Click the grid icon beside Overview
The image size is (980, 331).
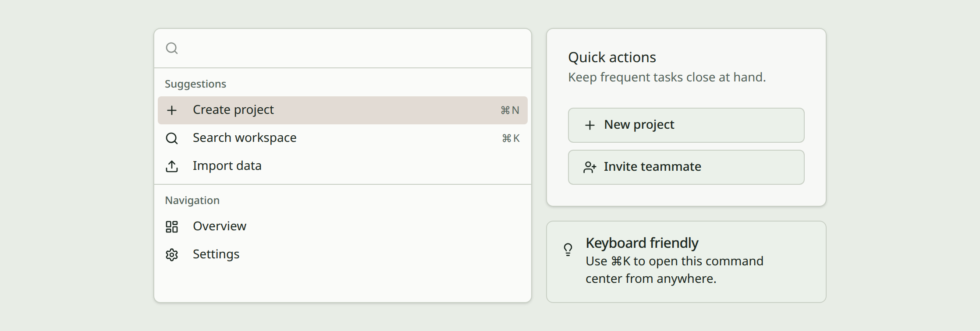(x=172, y=227)
